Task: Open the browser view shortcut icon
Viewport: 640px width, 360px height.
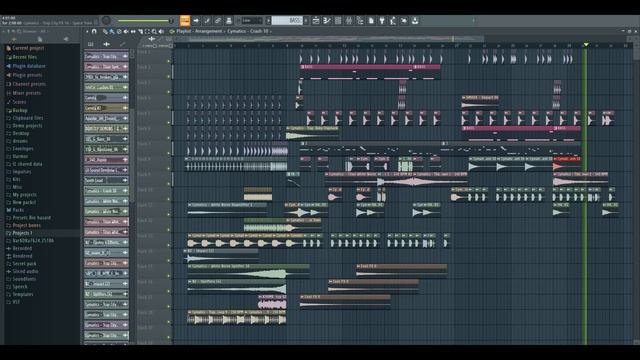Action: 360,21
